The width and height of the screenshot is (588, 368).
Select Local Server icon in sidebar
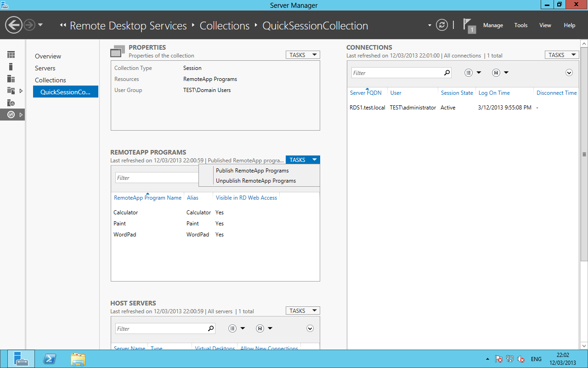pyautogui.click(x=11, y=67)
